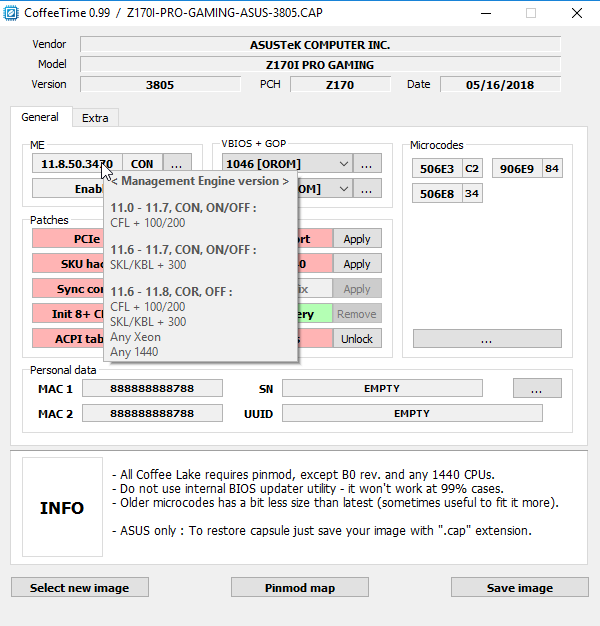Click the ME version 11.8.50.3470 field

(x=77, y=164)
